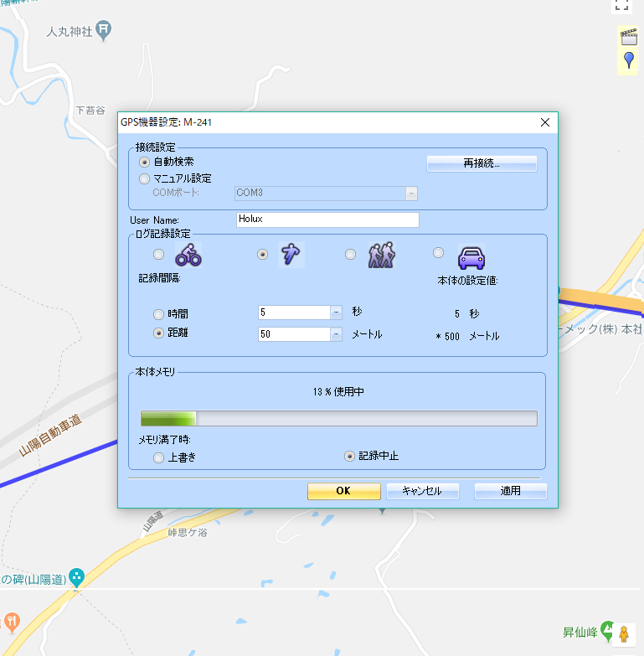Click the dialog title GPS機器設定: M-241
The image size is (644, 656).
click(166, 122)
